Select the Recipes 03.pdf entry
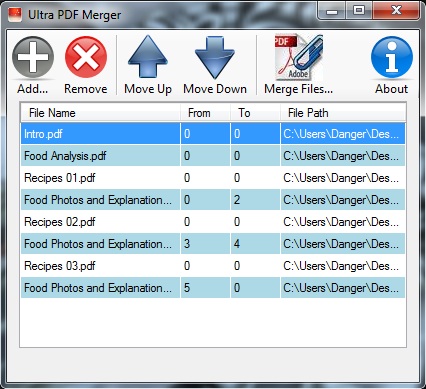Image resolution: width=426 pixels, height=389 pixels. 213,266
